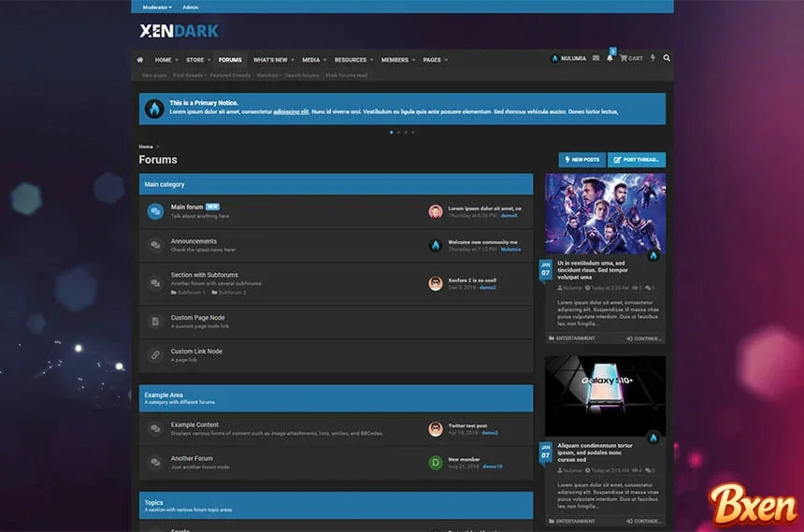Image resolution: width=804 pixels, height=532 pixels.
Task: Click green D avatar beside New member
Action: 436,462
